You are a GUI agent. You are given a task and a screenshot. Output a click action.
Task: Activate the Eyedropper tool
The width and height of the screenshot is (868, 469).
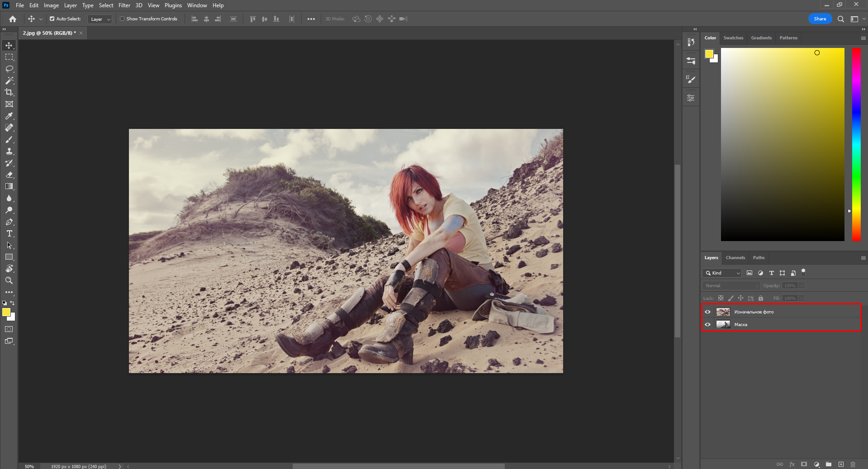[x=9, y=116]
